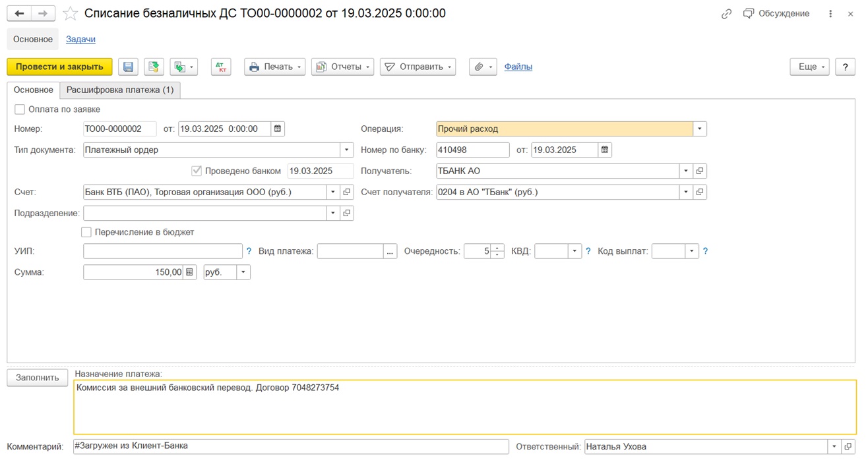Enable the Оплата по заявке checkbox

(x=20, y=109)
